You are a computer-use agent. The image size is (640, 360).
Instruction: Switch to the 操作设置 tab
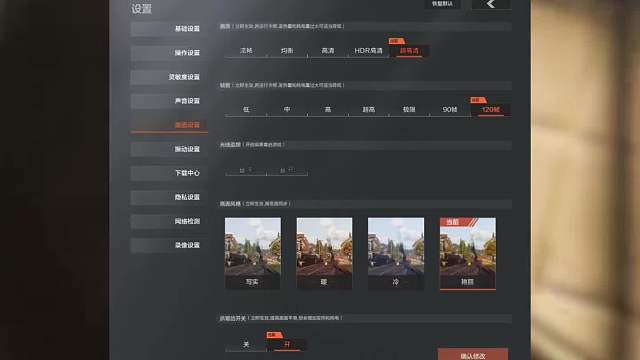(x=169, y=53)
